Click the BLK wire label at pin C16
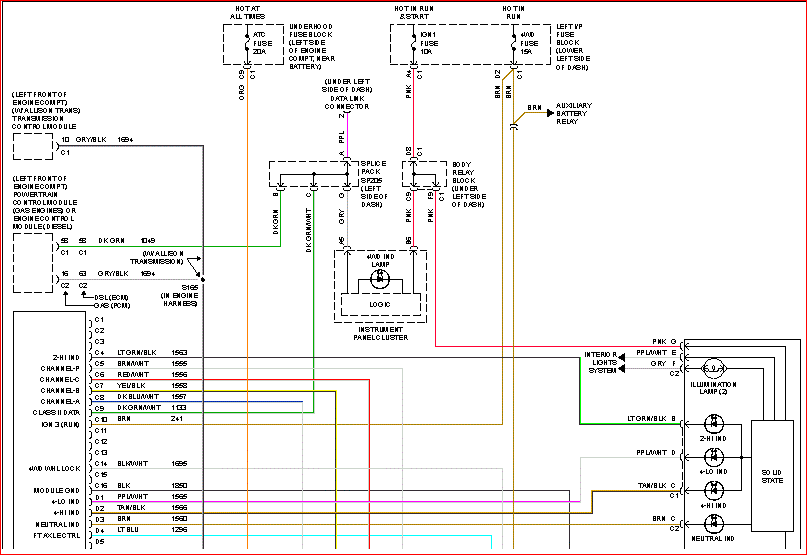The width and height of the screenshot is (807, 555). tap(124, 485)
